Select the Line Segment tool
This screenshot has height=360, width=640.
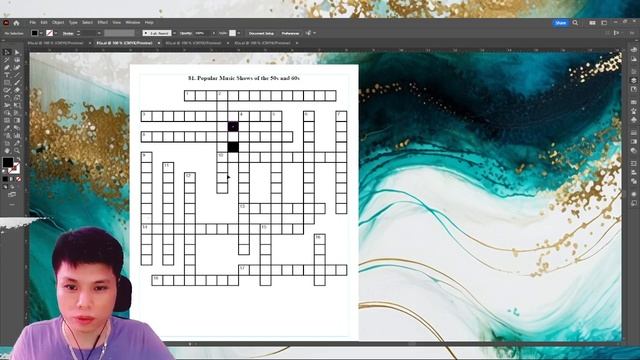[17, 75]
